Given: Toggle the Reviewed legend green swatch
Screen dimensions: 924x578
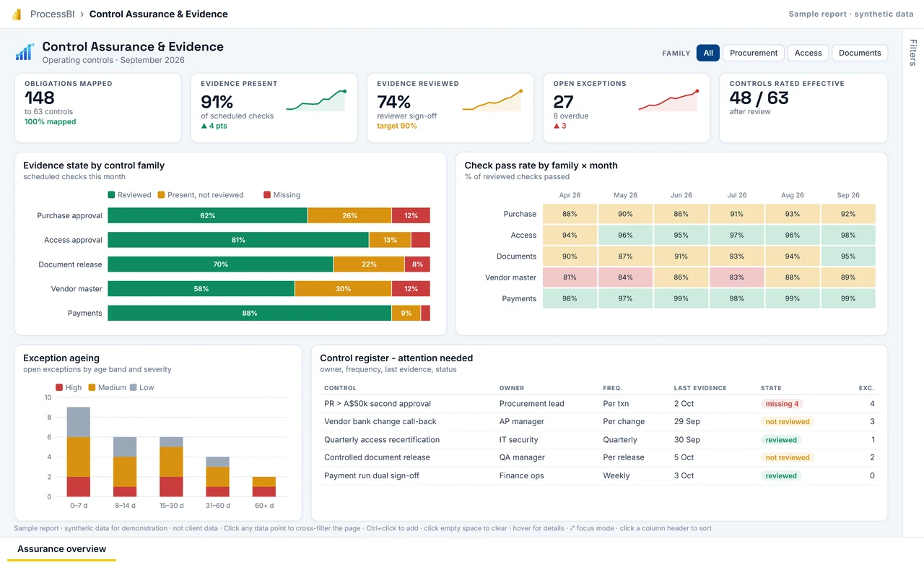Looking at the screenshot, I should click(111, 195).
